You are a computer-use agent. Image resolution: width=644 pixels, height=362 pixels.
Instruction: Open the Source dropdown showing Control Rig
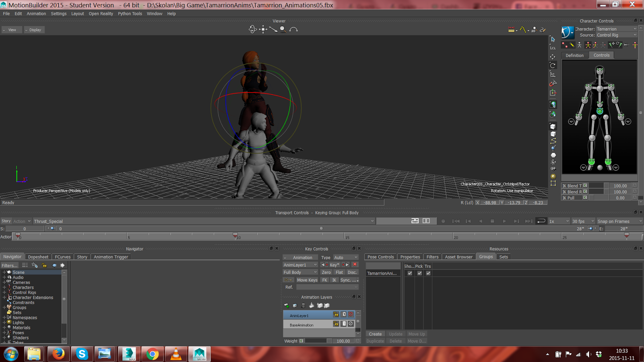click(617, 35)
